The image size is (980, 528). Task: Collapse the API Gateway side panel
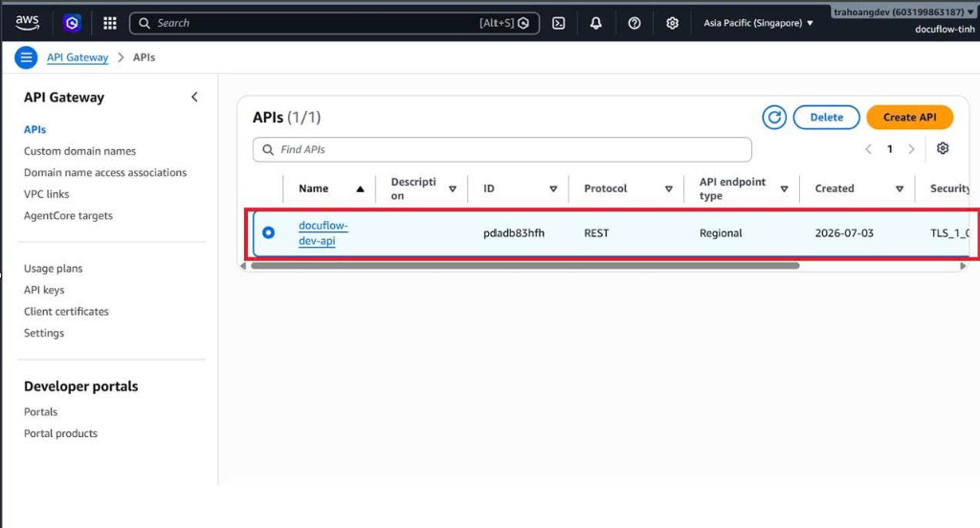194,97
